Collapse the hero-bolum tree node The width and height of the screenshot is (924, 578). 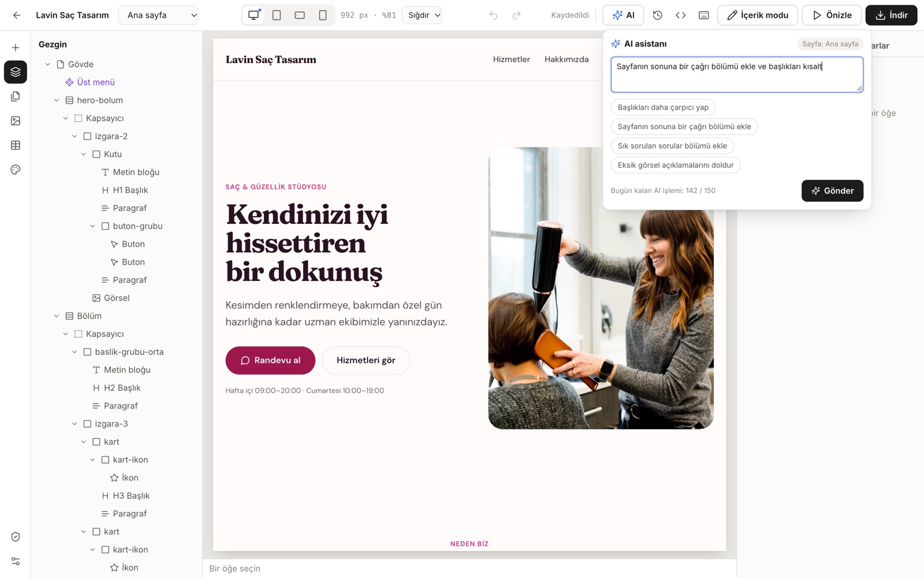[x=57, y=100]
